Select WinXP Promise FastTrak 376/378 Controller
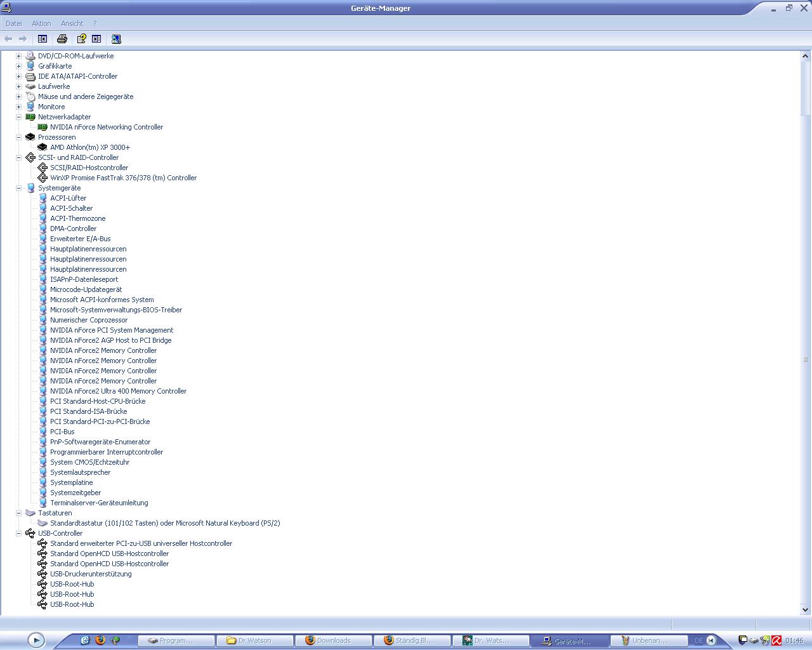The height and width of the screenshot is (650, 812). coord(123,178)
